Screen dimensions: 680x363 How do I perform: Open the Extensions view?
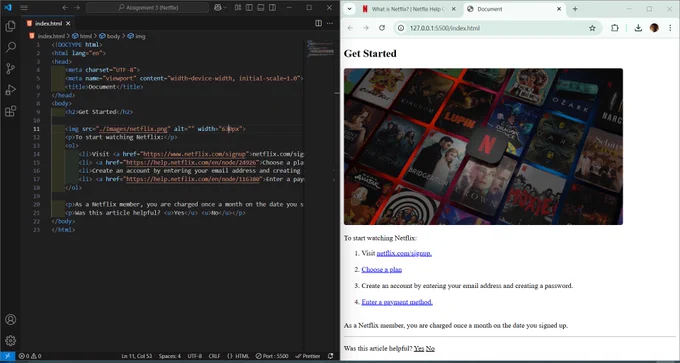[10, 111]
